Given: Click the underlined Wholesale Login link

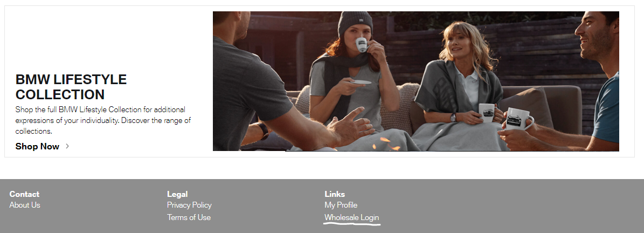Looking at the screenshot, I should coord(351,217).
